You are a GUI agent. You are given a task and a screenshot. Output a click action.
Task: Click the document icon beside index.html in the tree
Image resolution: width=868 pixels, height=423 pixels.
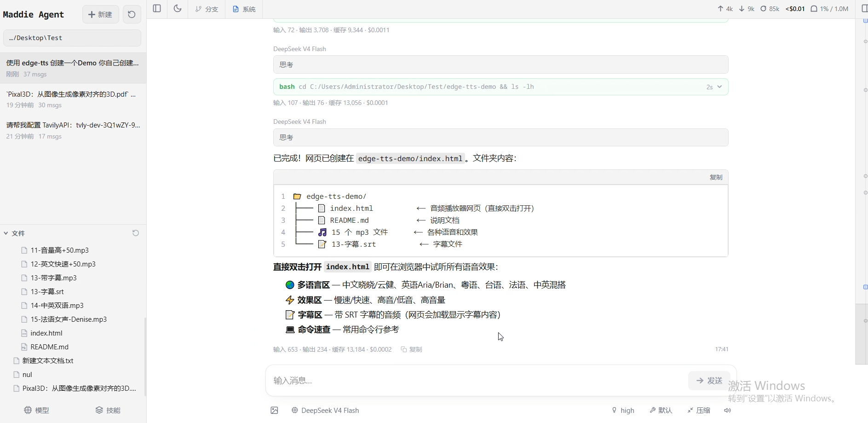(322, 209)
